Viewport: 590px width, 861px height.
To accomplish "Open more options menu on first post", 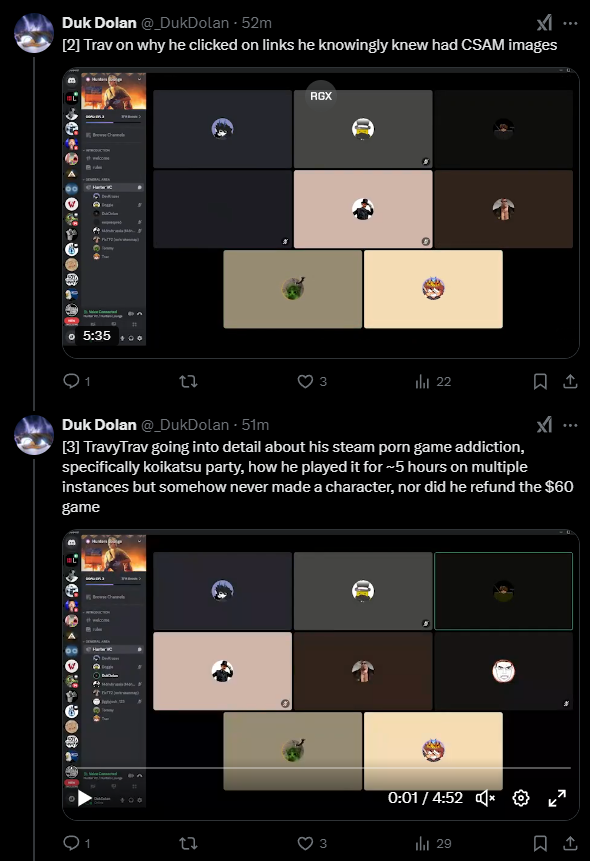I will [x=570, y=23].
